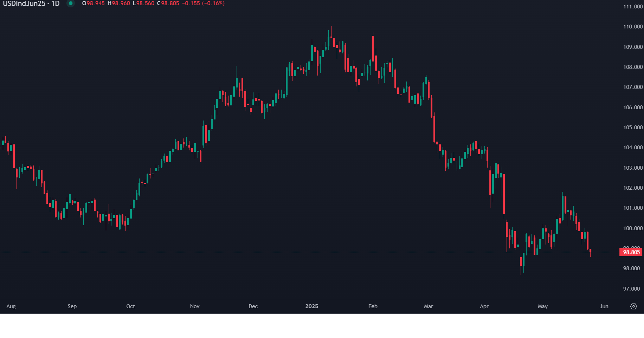This screenshot has width=644, height=338.
Task: Click the Aug label on the time axis
Action: (11, 306)
